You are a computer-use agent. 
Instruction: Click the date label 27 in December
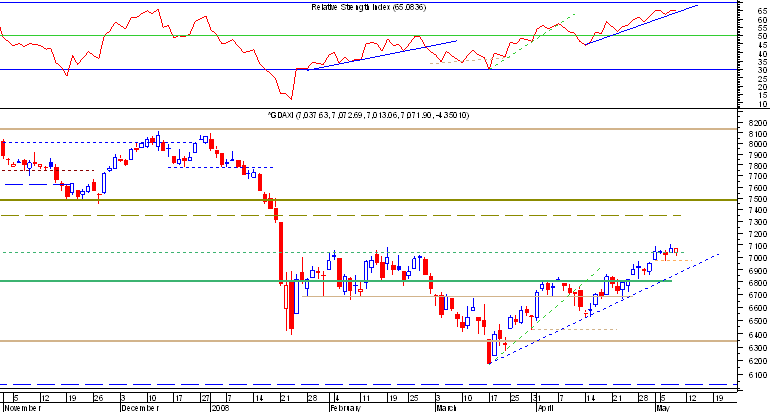[x=204, y=397]
